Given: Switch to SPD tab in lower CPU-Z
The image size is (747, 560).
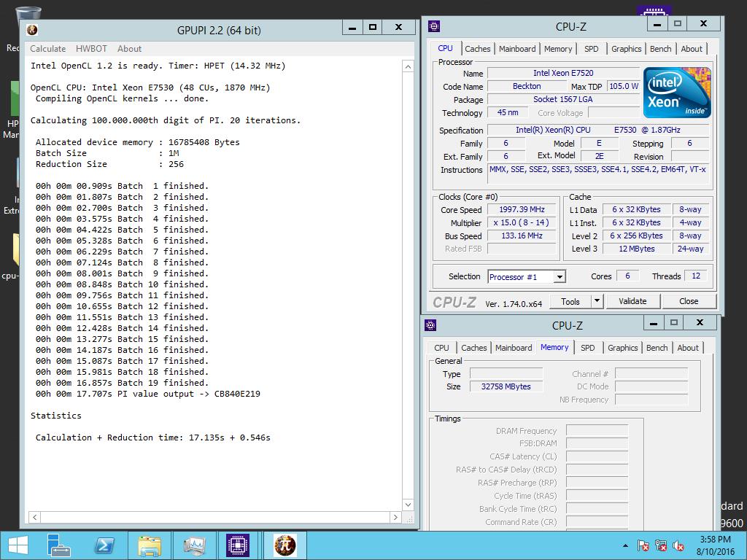Looking at the screenshot, I should click(x=587, y=348).
